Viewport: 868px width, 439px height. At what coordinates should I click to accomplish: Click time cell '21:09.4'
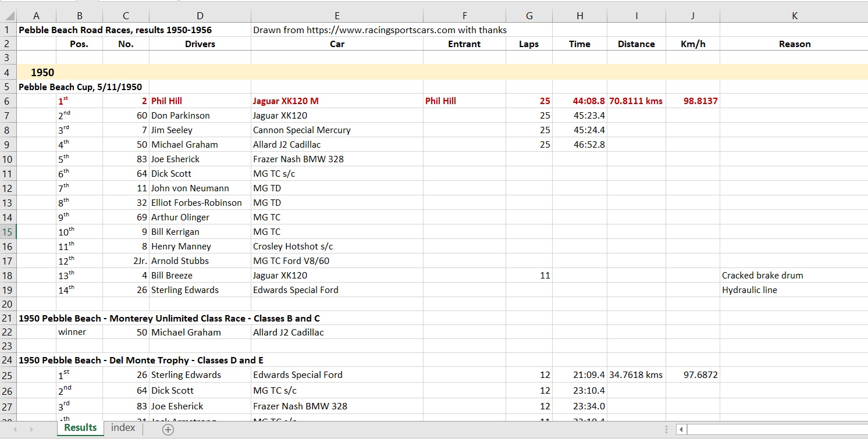tap(579, 374)
